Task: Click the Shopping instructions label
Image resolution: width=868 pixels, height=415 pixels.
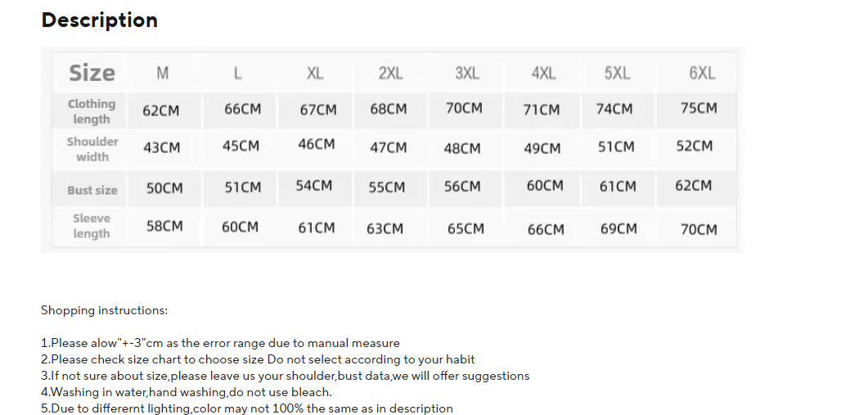Action: [105, 310]
